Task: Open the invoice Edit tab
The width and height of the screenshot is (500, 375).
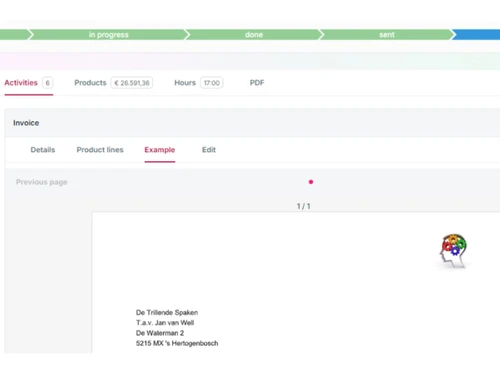Action: 209,150
